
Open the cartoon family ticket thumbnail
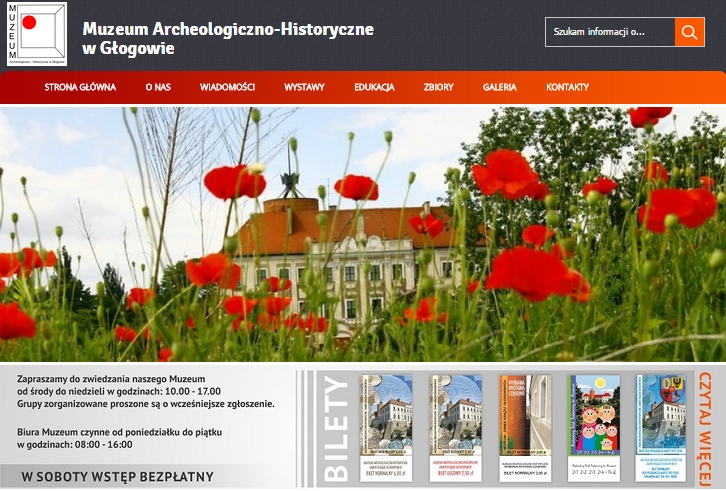click(594, 428)
